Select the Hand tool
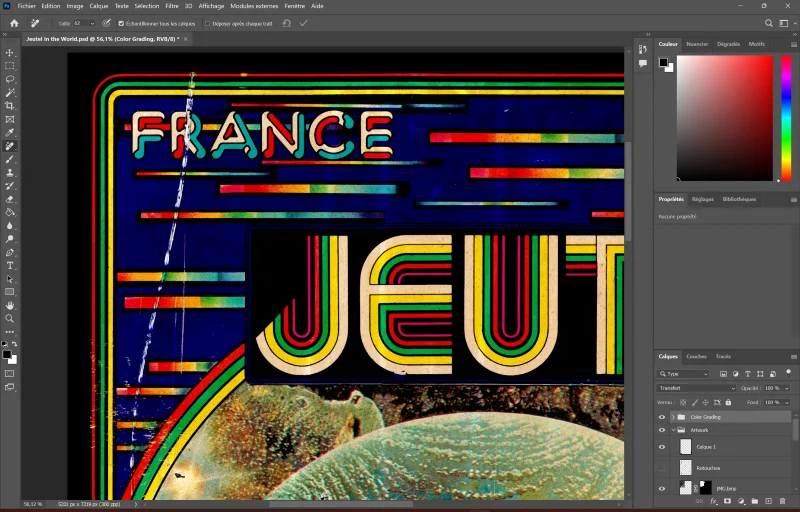 (10, 305)
